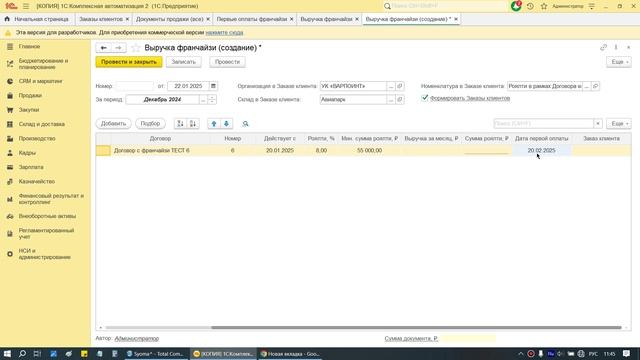Open Номенклатура selection list ellipsis
Screen dimensions: 640x360
click(x=587, y=86)
